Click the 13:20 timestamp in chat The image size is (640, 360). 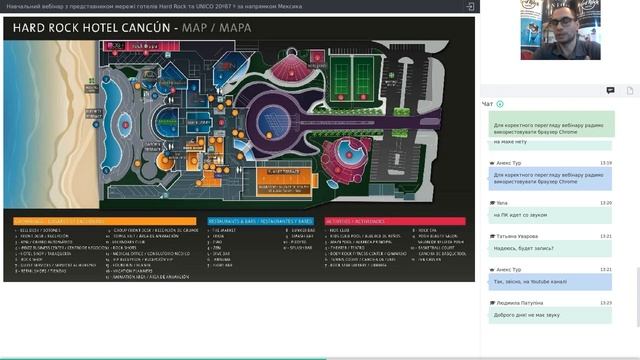[x=606, y=203]
